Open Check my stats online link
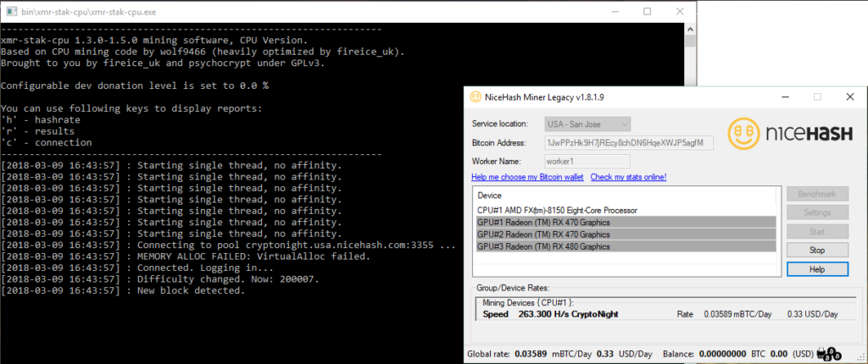This screenshot has width=868, height=364. [628, 177]
